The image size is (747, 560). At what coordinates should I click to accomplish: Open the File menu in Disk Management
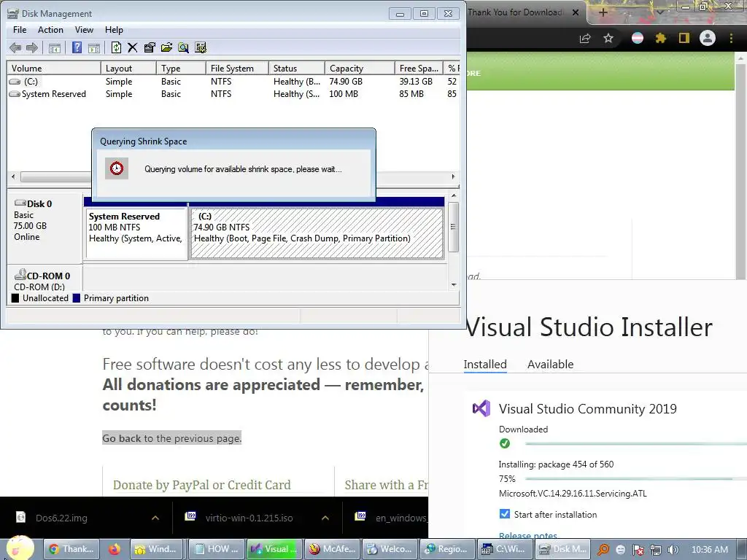coord(20,29)
